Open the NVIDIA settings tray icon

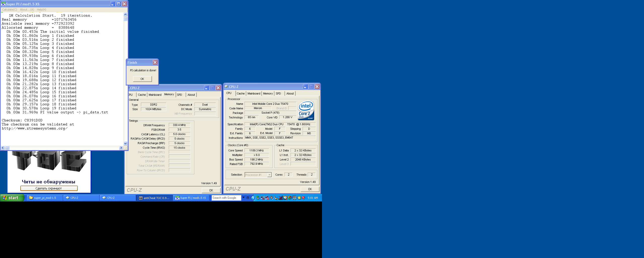pyautogui.click(x=299, y=198)
